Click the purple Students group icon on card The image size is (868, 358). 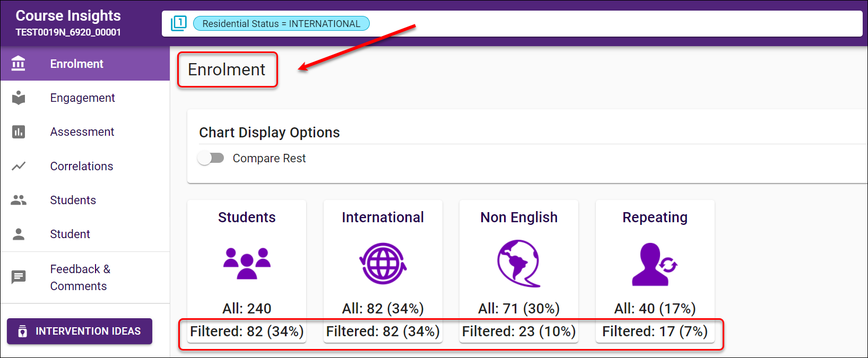coord(247,263)
